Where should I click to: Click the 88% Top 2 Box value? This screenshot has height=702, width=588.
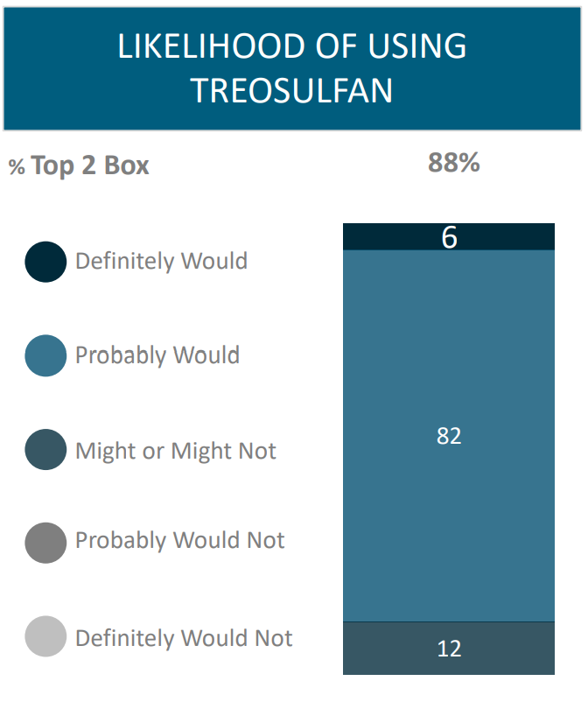coord(453,163)
